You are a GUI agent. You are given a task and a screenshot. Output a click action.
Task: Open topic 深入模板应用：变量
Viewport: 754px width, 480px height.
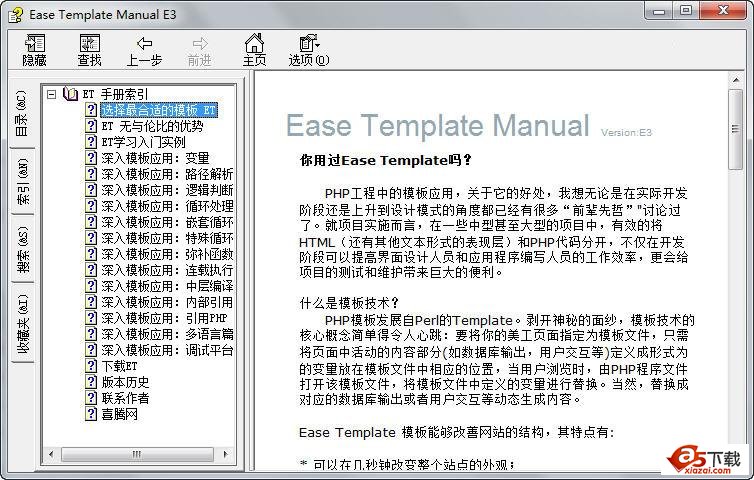(155, 158)
